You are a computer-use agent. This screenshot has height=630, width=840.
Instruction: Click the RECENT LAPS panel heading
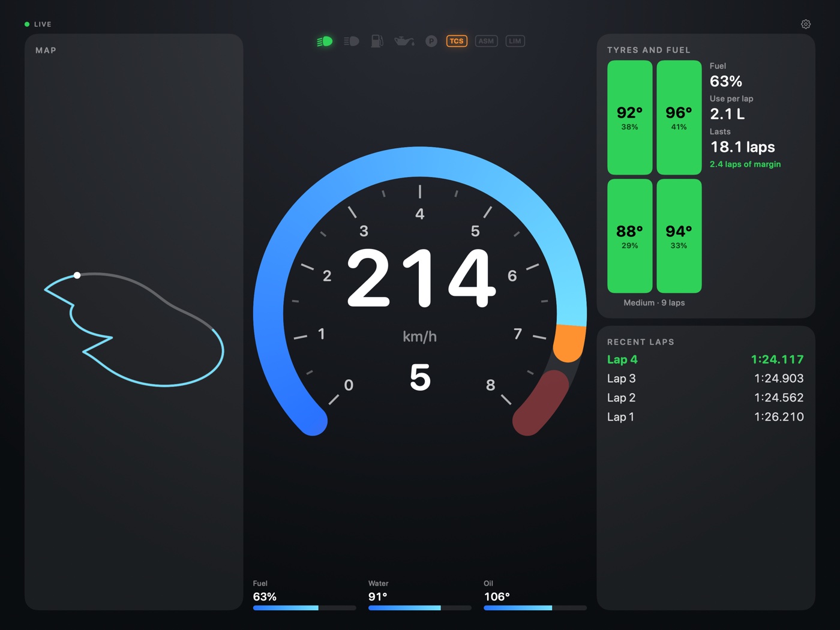(640, 342)
